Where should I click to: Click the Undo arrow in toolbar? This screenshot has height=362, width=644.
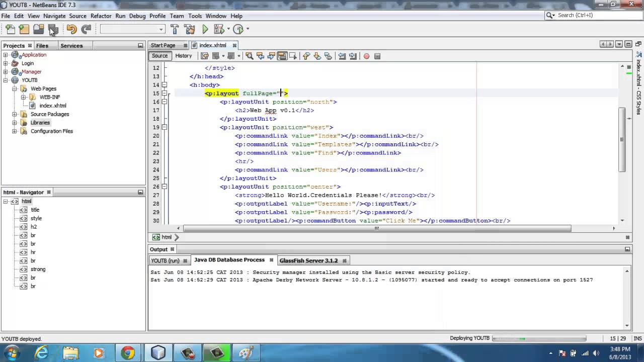(x=71, y=29)
